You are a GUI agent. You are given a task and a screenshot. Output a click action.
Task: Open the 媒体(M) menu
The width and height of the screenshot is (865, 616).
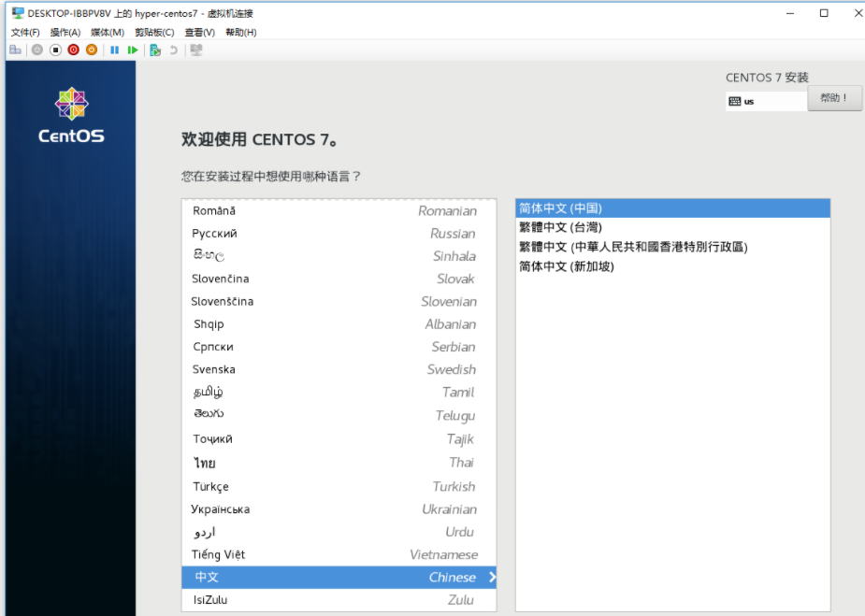(108, 33)
